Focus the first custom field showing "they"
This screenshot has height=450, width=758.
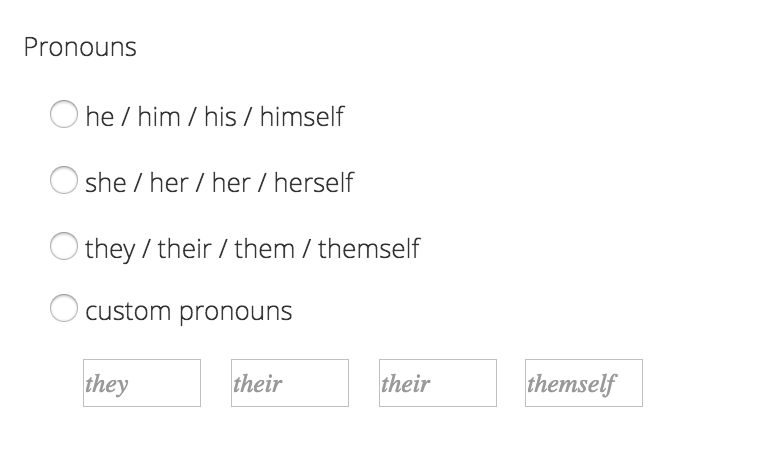coord(142,383)
